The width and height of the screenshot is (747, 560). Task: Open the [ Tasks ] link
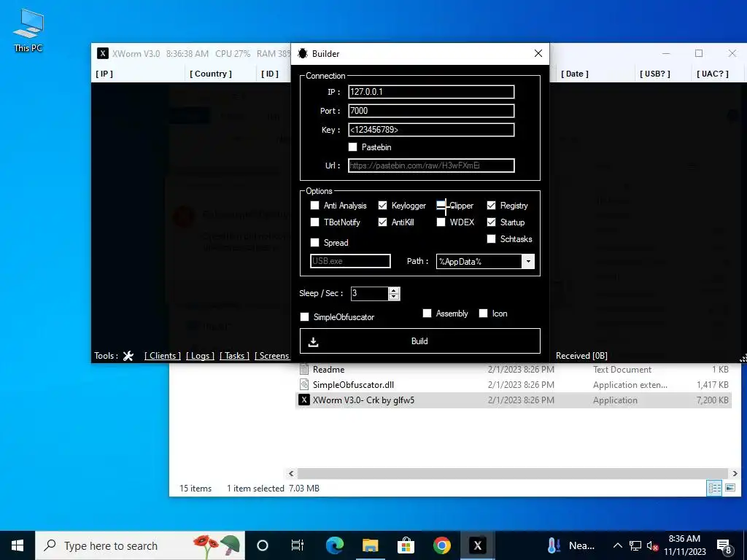234,356
